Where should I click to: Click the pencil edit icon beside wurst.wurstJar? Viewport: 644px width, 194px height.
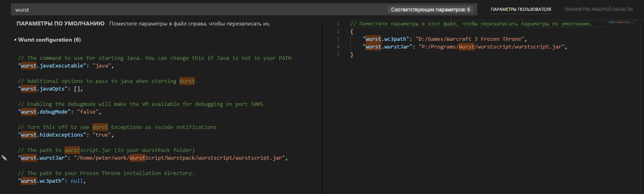coord(4,158)
